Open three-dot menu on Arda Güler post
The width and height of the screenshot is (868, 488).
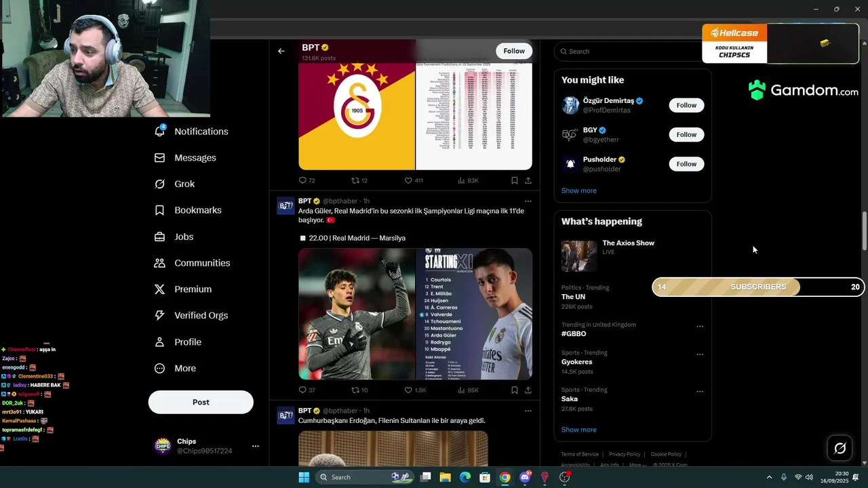click(x=528, y=201)
